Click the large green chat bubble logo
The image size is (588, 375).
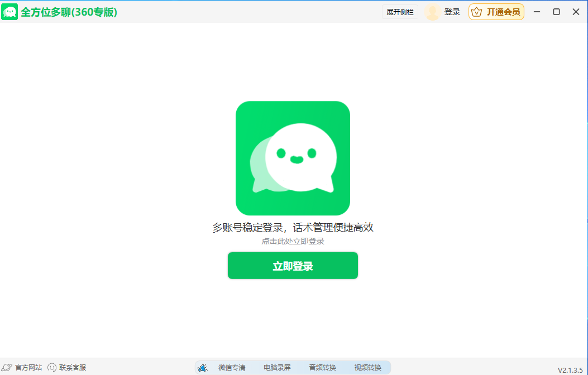293,158
